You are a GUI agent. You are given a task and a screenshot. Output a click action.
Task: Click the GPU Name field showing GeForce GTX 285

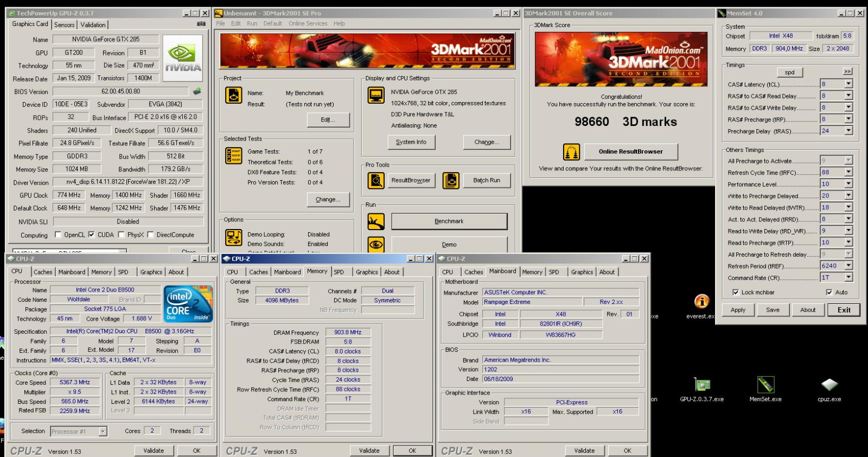pos(106,39)
